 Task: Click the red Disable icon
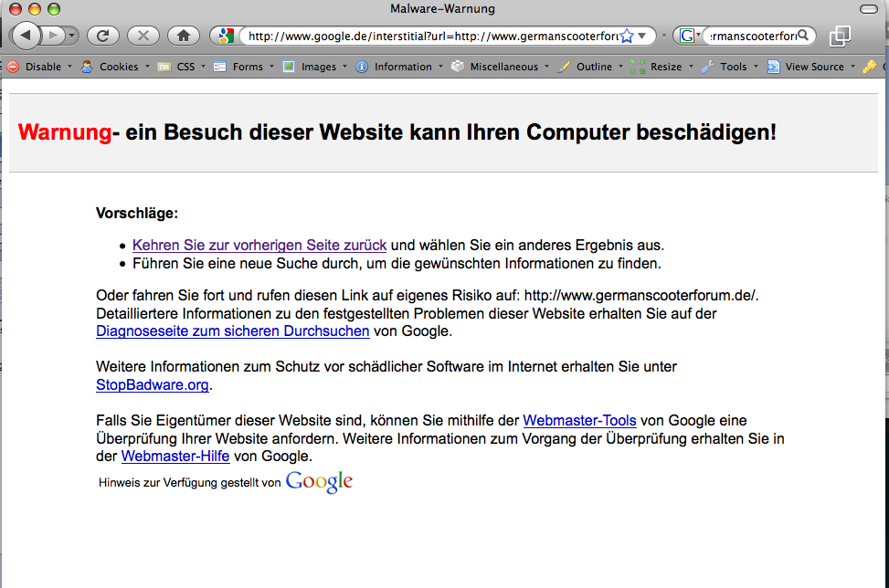[x=13, y=67]
